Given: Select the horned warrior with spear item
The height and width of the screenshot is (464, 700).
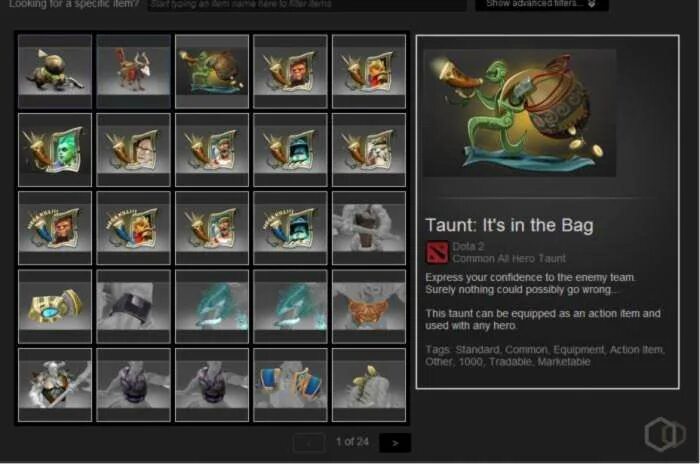Looking at the screenshot, I should click(x=55, y=385).
